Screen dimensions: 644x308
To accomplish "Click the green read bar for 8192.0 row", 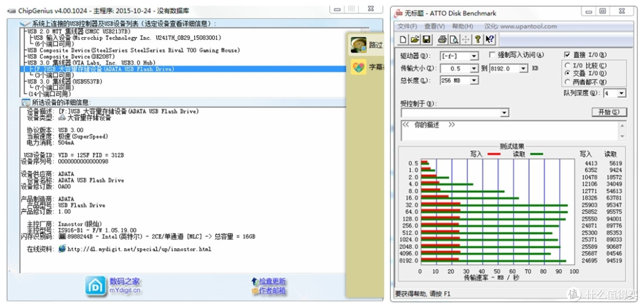I will 494,261.
